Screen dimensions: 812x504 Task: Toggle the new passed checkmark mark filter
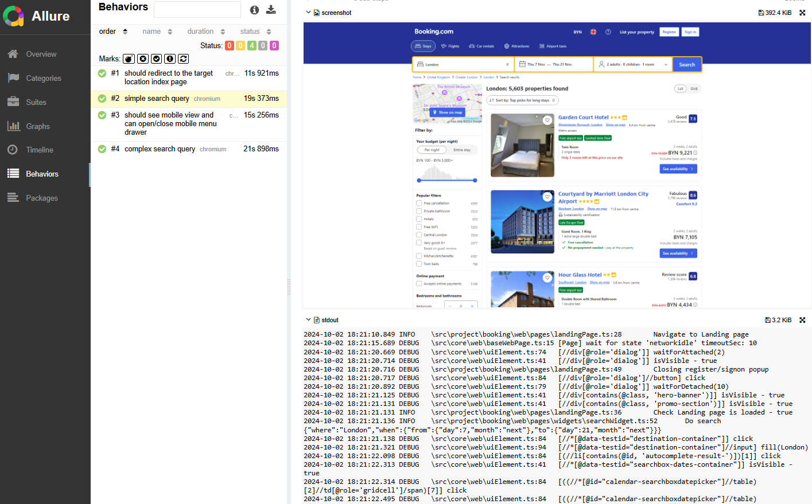[156, 58]
